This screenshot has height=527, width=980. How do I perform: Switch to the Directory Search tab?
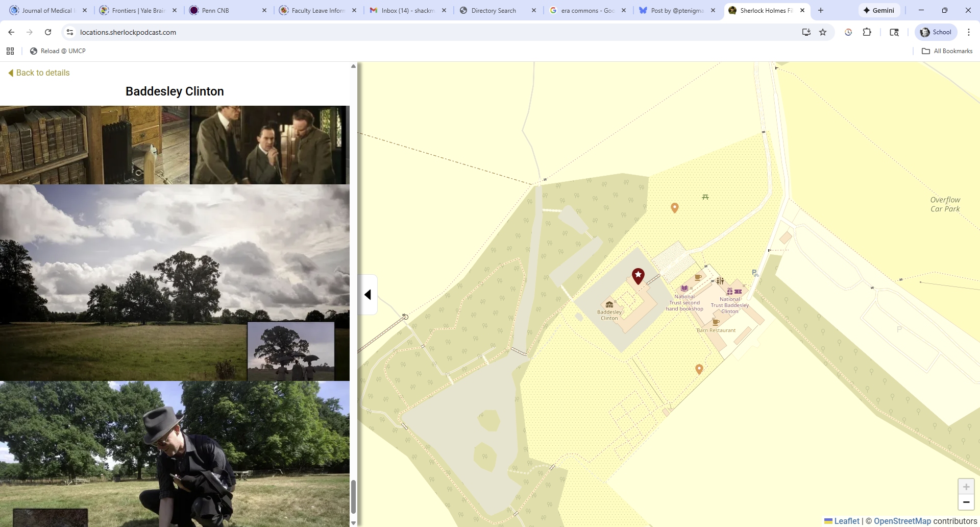(493, 10)
